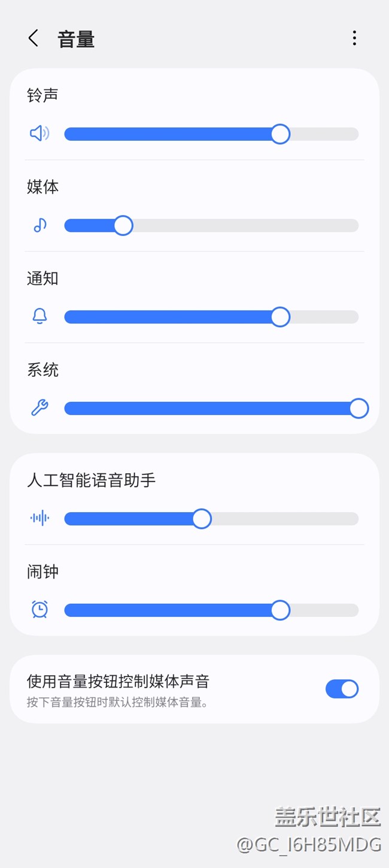Tap the 人工智能语音助手 label
Viewport: 389px width, 868px height.
point(92,480)
